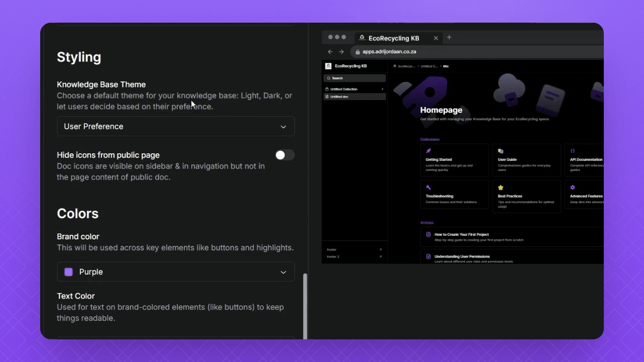Click the purple brand color swatch
644x362 pixels.
(x=69, y=272)
